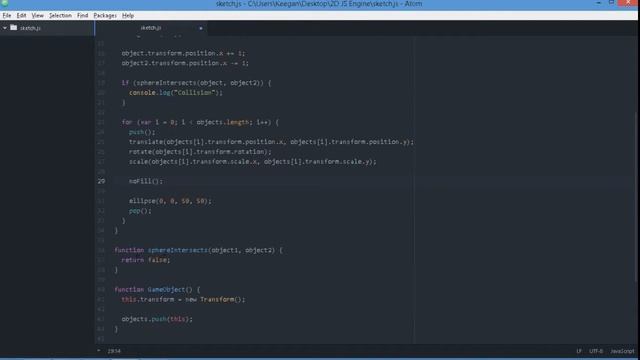The width and height of the screenshot is (640, 360).
Task: Click the push(); code line
Action: pos(142,132)
